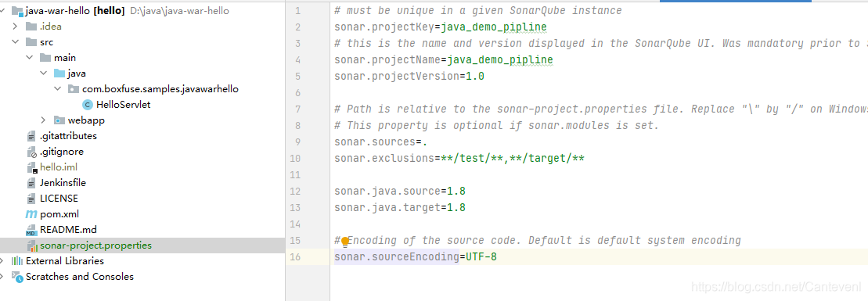Select the .idea folder
Image resolution: width=868 pixels, height=301 pixels.
pyautogui.click(x=51, y=26)
